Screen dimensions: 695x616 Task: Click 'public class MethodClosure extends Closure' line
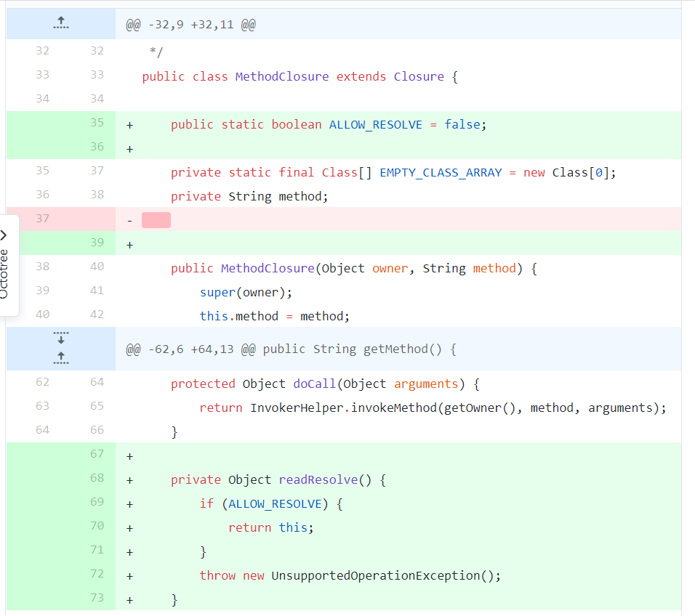point(300,76)
